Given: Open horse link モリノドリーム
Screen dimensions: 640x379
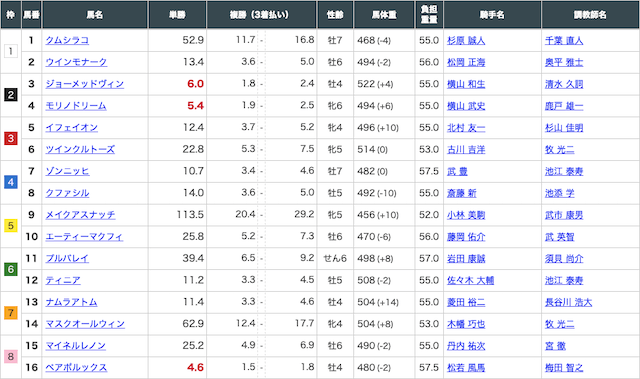Looking at the screenshot, I should coord(76,106).
